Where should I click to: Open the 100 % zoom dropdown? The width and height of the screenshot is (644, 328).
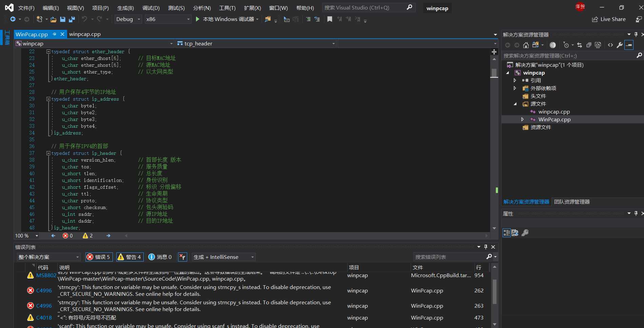26,236
